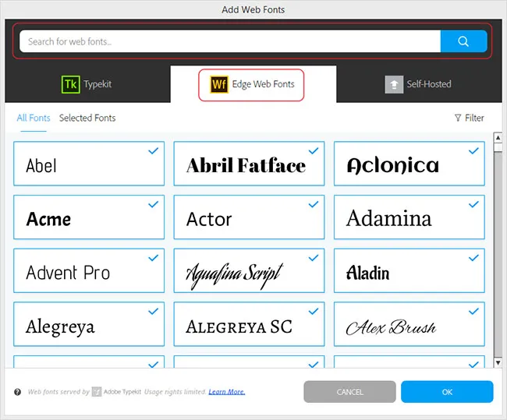
Task: Open the Filter options
Action: tap(470, 118)
